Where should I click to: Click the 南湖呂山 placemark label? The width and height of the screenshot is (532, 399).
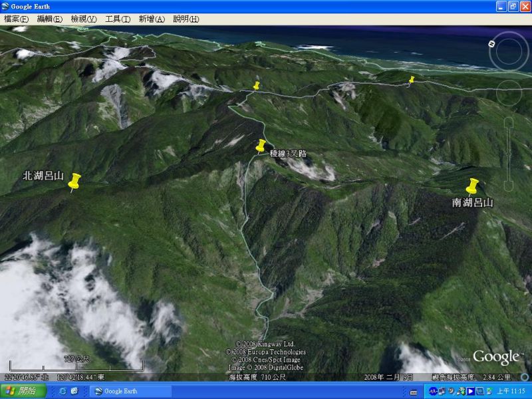472,203
